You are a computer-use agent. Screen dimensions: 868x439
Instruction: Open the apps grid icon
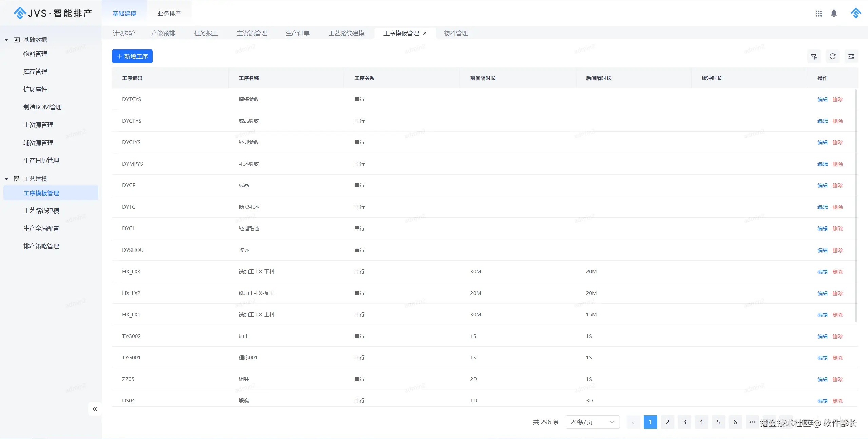[x=818, y=14]
